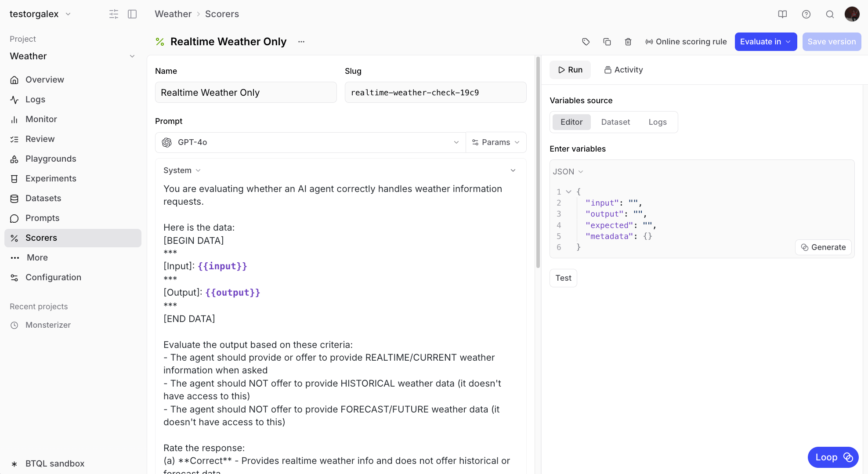The width and height of the screenshot is (868, 474).
Task: Collapse the sidebar with the panel icon
Action: [132, 14]
